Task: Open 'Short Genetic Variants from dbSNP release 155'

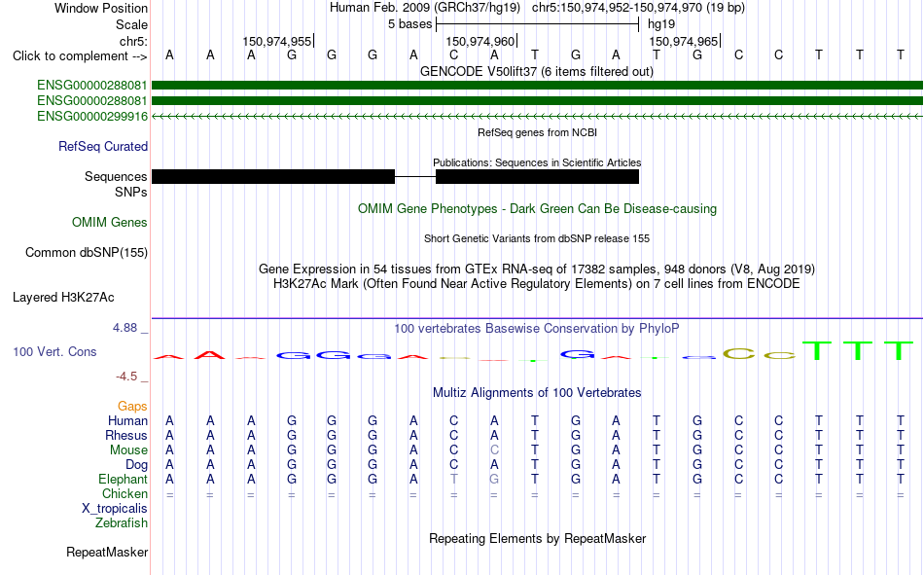Action: (537, 238)
